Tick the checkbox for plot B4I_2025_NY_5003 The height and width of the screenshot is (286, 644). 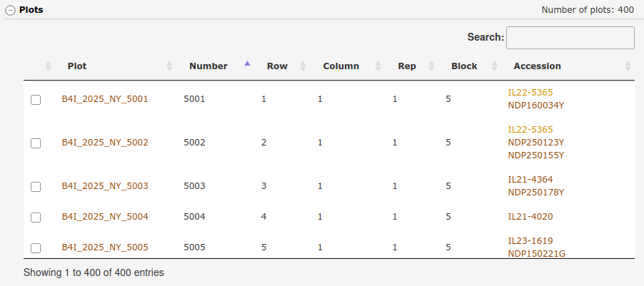[36, 187]
